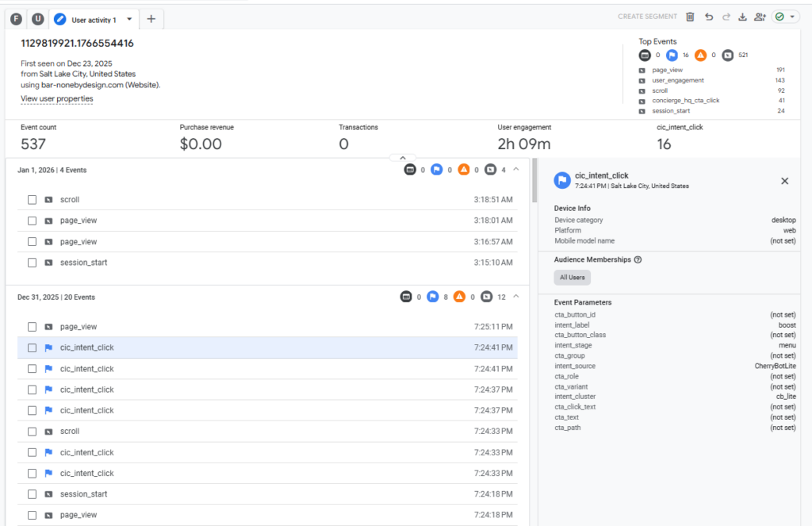The height and width of the screenshot is (526, 812).
Task: Click orange warning filter in Jan 1 header
Action: 463,170
